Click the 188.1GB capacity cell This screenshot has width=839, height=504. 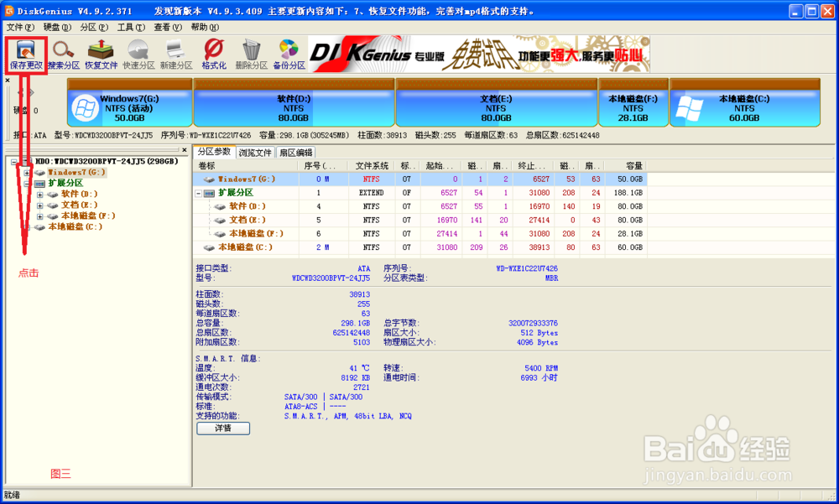pyautogui.click(x=628, y=193)
